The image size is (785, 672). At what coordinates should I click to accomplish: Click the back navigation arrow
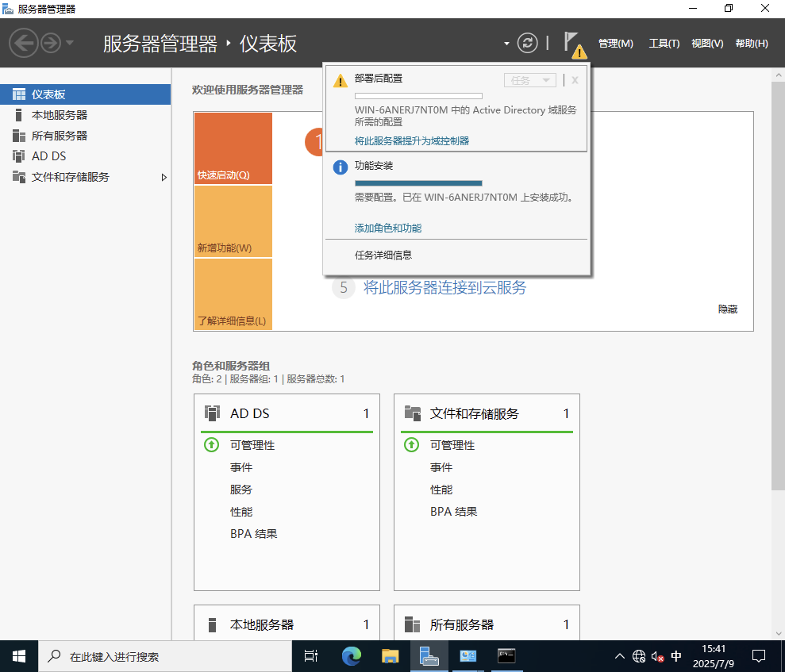24,43
